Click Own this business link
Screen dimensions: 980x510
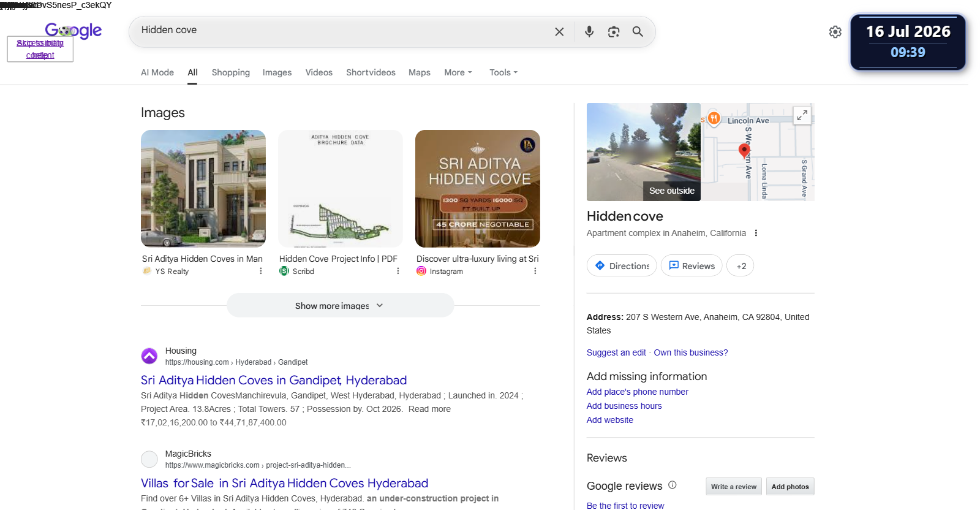(x=691, y=352)
